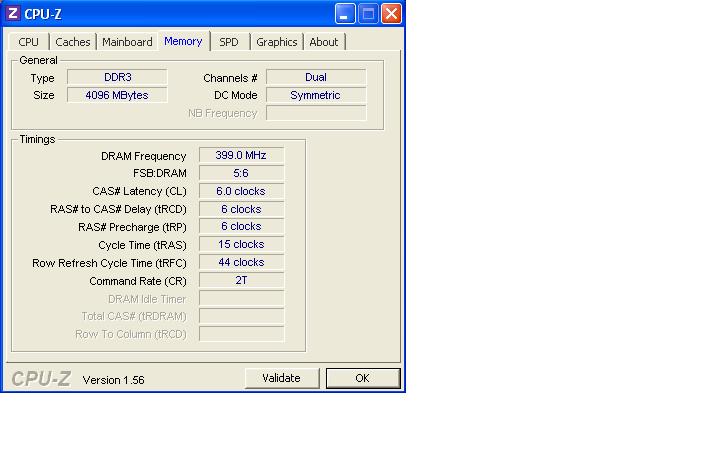Click the empty DRAM Idle Timer field
This screenshot has width=720, height=450.
pos(242,298)
